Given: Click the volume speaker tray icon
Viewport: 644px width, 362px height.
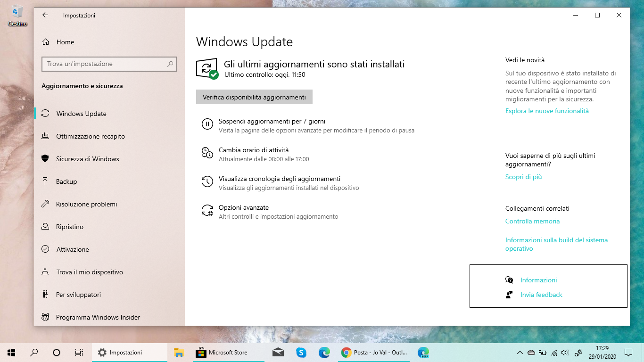Looking at the screenshot, I should (x=565, y=352).
